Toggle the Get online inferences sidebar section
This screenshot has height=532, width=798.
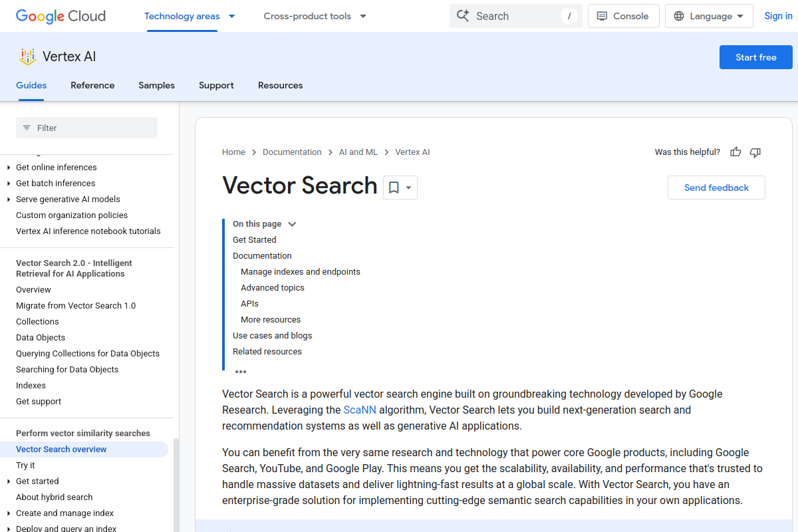click(8, 167)
